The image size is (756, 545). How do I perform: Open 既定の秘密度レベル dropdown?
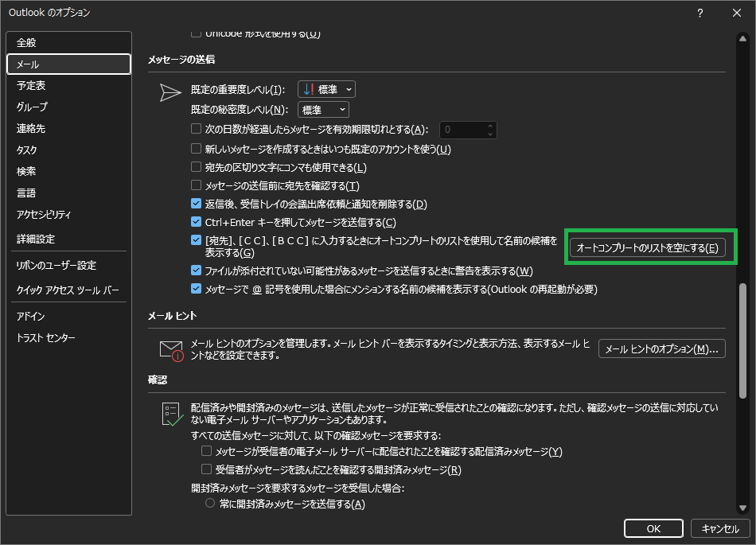coord(323,110)
